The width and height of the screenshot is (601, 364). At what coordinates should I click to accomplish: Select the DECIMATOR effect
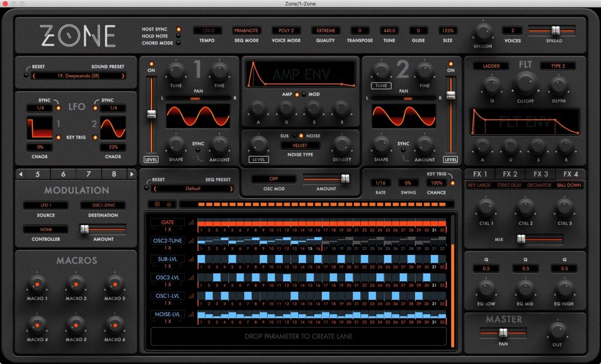coord(539,185)
